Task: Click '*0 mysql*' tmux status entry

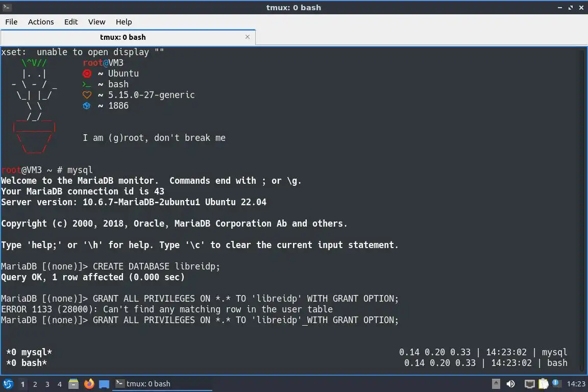Action: tap(29, 352)
